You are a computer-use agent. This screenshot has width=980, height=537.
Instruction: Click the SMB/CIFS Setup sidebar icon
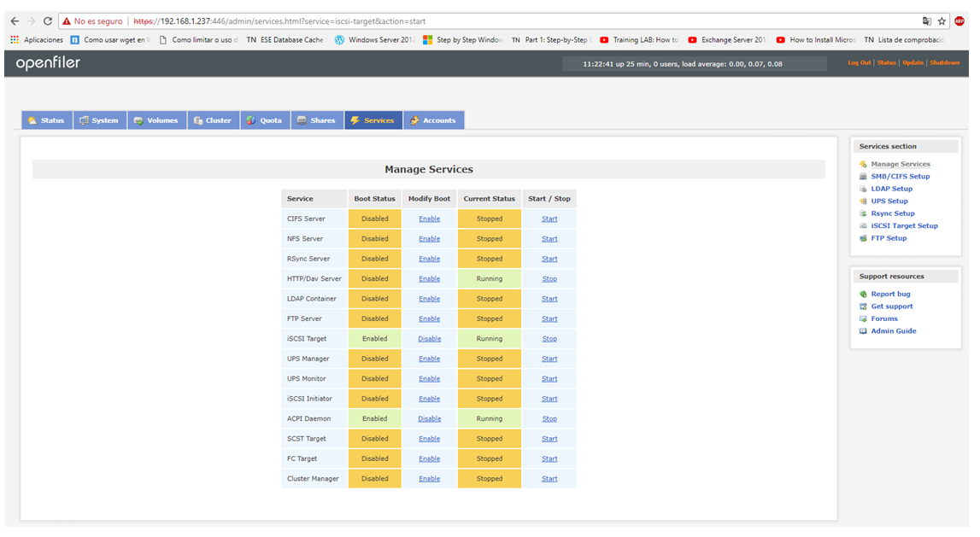863,177
